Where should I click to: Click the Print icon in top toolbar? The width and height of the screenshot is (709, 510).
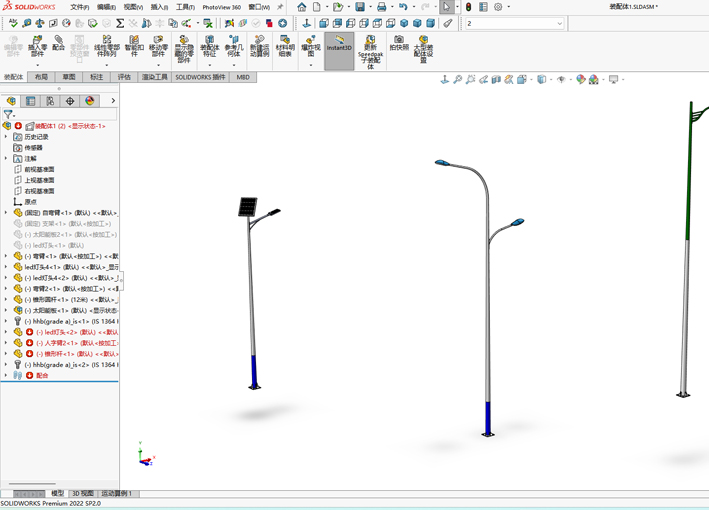point(381,7)
